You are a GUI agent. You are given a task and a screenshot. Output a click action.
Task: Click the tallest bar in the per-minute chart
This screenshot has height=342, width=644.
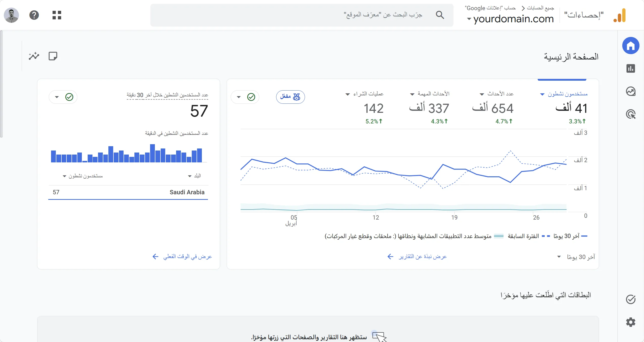152,153
